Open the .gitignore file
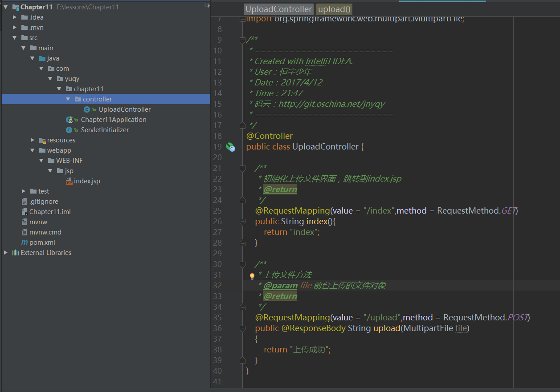Viewport: 560px width, 392px height. [x=44, y=202]
